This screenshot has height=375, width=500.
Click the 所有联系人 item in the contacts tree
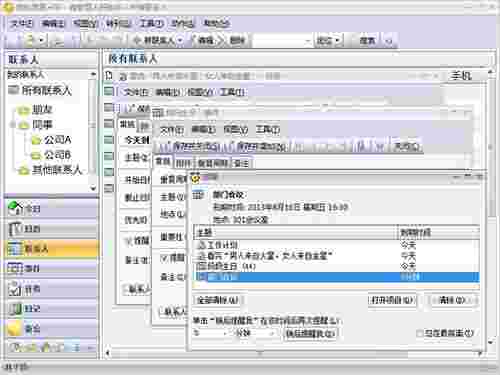(46, 90)
